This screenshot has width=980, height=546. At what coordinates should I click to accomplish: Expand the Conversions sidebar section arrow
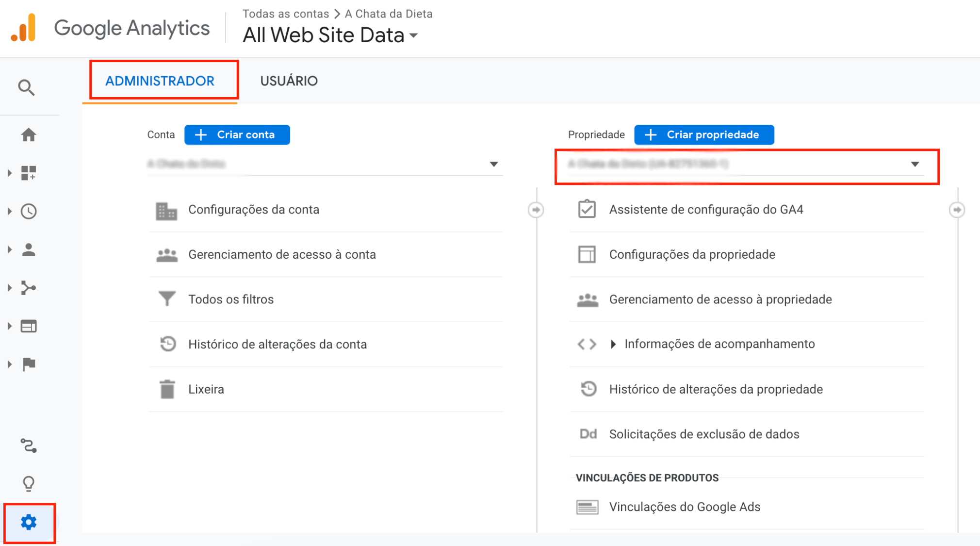click(x=10, y=364)
